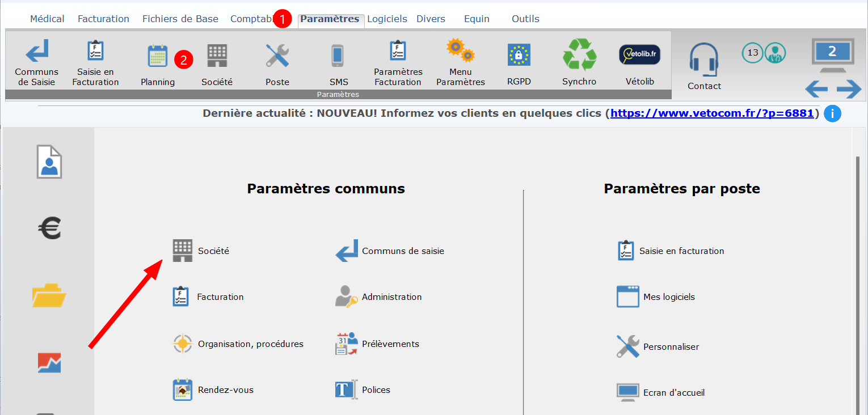The width and height of the screenshot is (868, 415).
Task: Open Communs de saisie in Paramètres communs
Action: pyautogui.click(x=390, y=251)
